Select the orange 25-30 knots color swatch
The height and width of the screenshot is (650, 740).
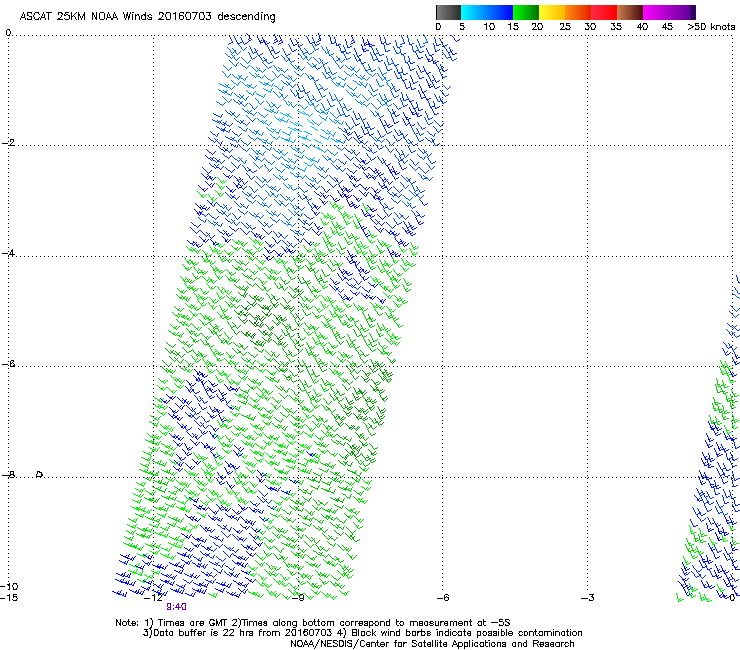click(578, 12)
